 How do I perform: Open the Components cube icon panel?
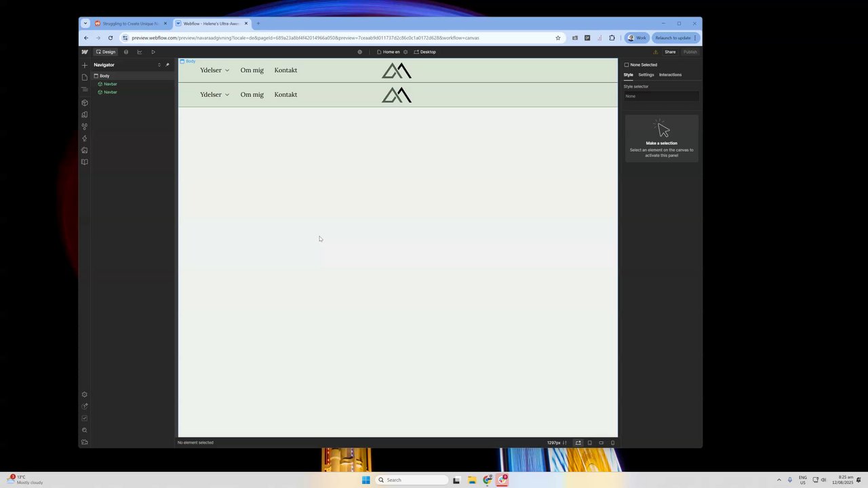pos(84,103)
